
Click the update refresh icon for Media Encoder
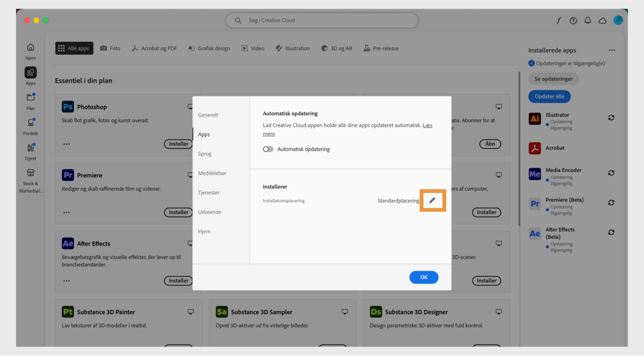point(611,173)
